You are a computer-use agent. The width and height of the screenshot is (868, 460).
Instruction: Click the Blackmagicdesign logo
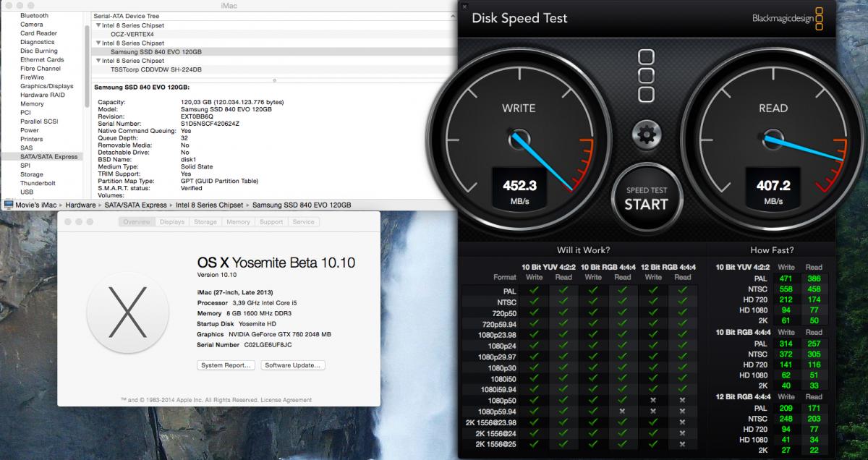click(788, 17)
